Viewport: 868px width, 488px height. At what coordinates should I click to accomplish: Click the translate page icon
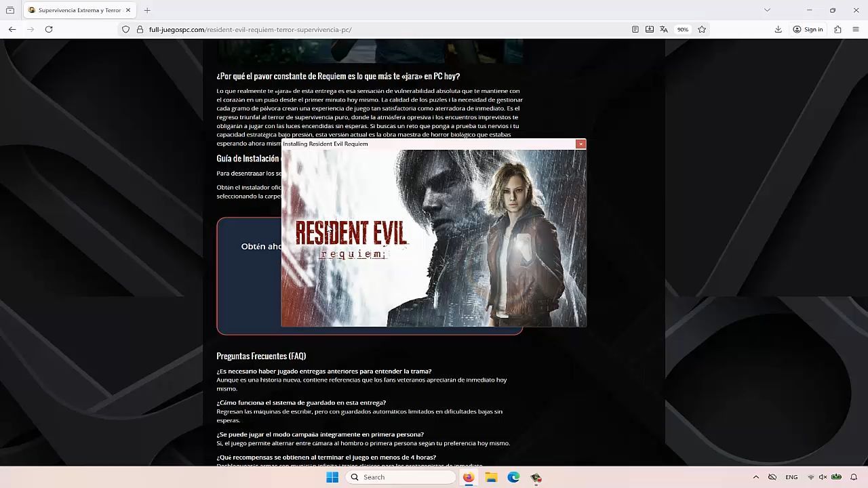[x=664, y=29]
